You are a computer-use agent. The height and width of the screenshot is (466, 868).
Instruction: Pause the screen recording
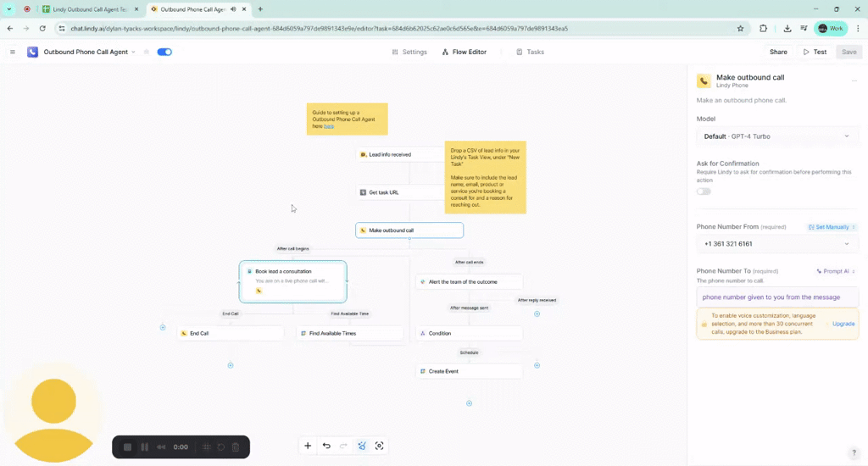(x=145, y=447)
